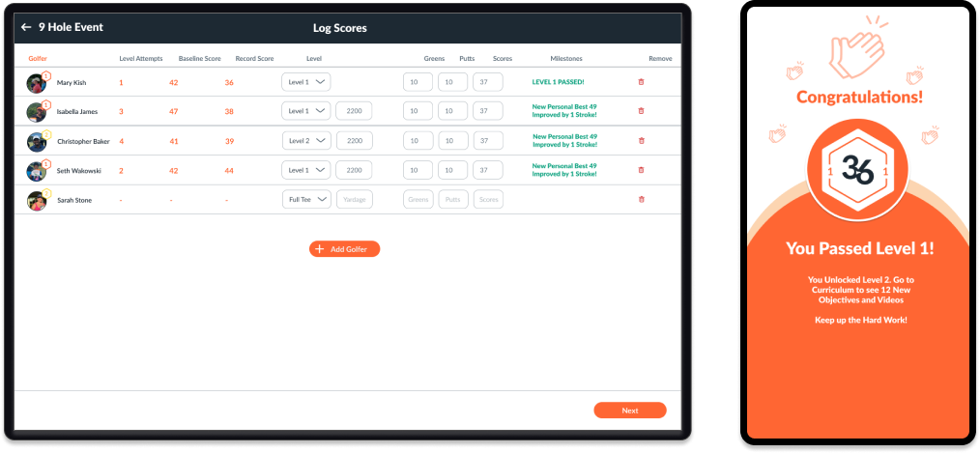
Task: Select the name Mary Kish
Action: pos(72,82)
